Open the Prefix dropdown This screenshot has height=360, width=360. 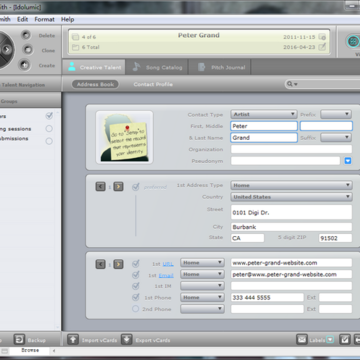[x=336, y=114]
